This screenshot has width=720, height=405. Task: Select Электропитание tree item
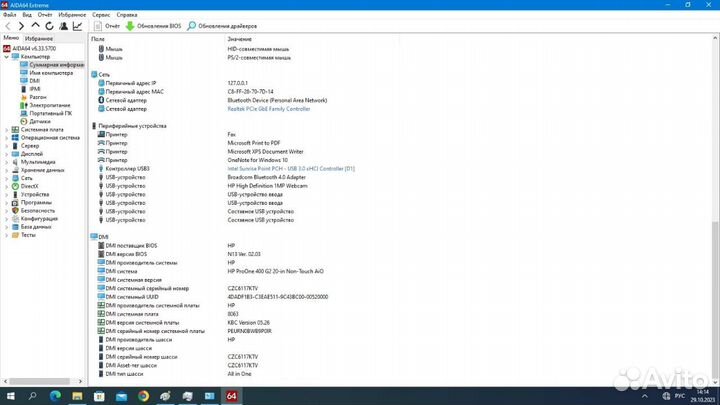[x=45, y=105]
